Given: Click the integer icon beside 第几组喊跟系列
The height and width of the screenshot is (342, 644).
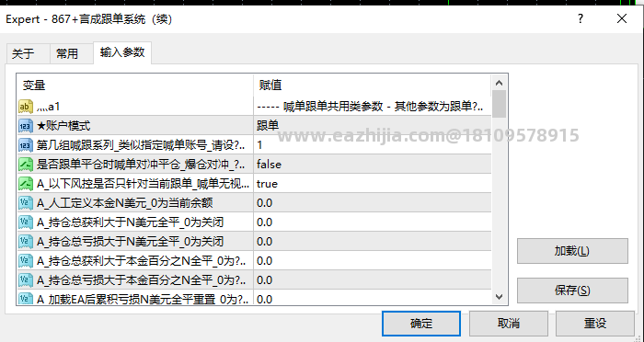Looking at the screenshot, I should pos(26,145).
